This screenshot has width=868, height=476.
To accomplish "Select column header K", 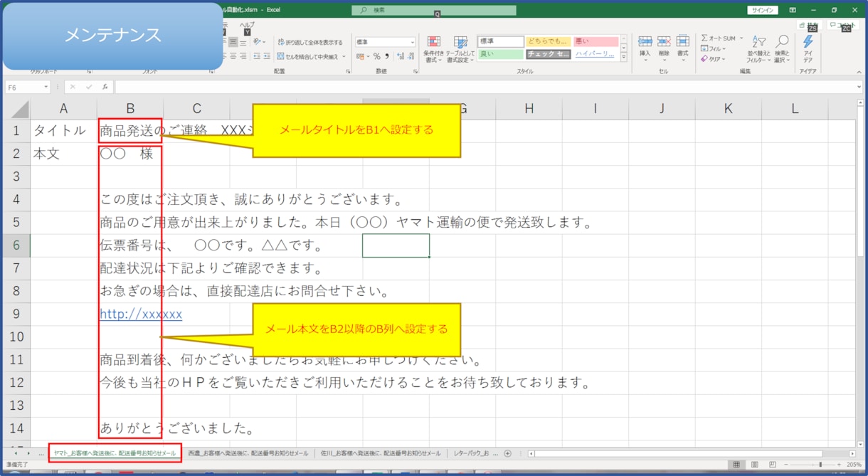I will [728, 108].
